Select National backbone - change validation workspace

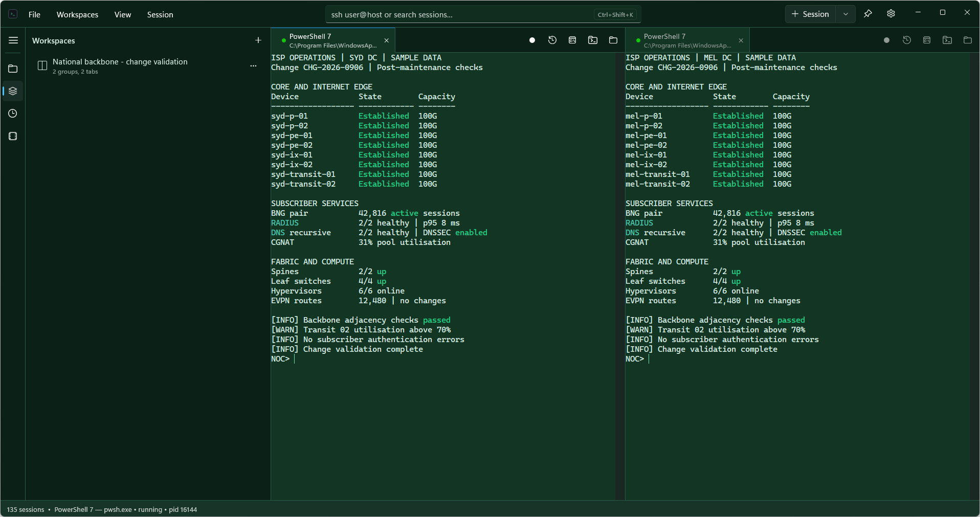pos(148,66)
